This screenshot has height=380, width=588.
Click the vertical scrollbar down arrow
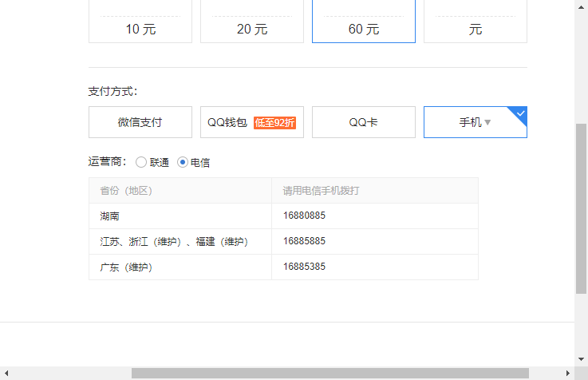(x=582, y=359)
